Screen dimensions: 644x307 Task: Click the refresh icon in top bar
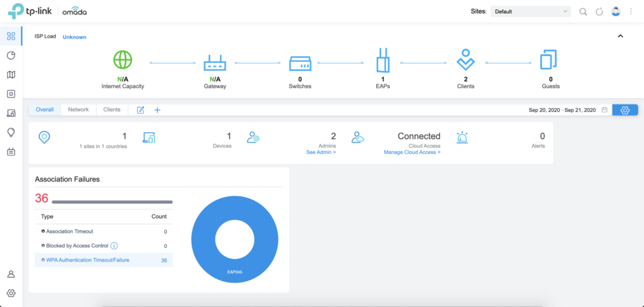tap(599, 11)
